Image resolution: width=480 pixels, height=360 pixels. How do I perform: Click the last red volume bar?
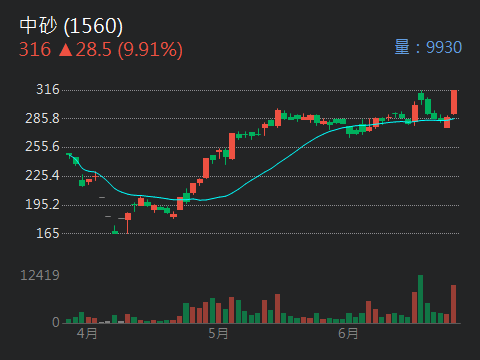coord(454,304)
